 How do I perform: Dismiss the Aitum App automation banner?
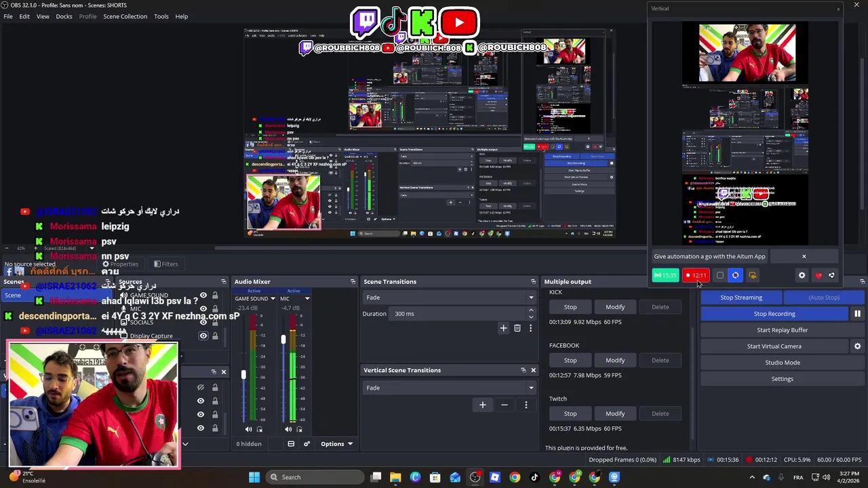coord(804,256)
